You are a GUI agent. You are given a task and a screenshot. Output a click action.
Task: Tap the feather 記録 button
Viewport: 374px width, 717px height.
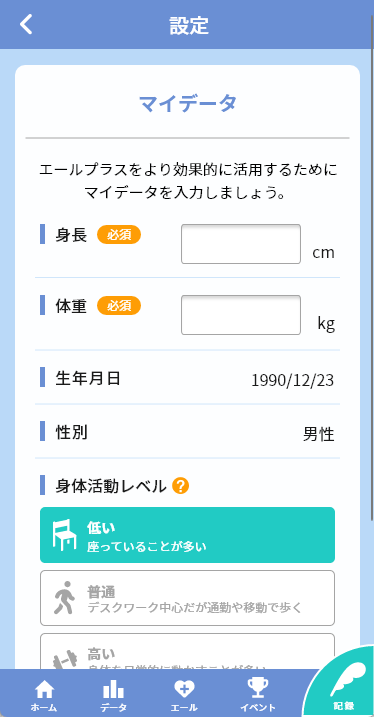click(344, 685)
